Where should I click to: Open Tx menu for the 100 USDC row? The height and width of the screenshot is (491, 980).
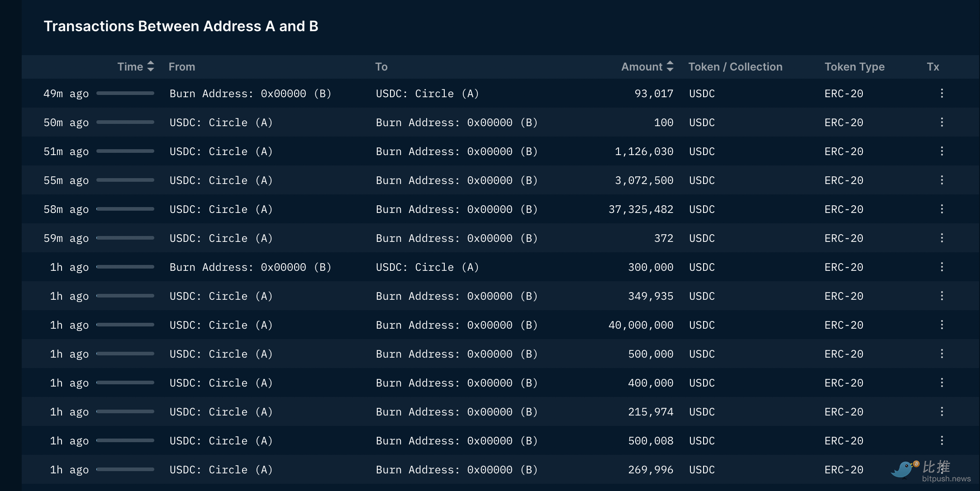(x=942, y=122)
